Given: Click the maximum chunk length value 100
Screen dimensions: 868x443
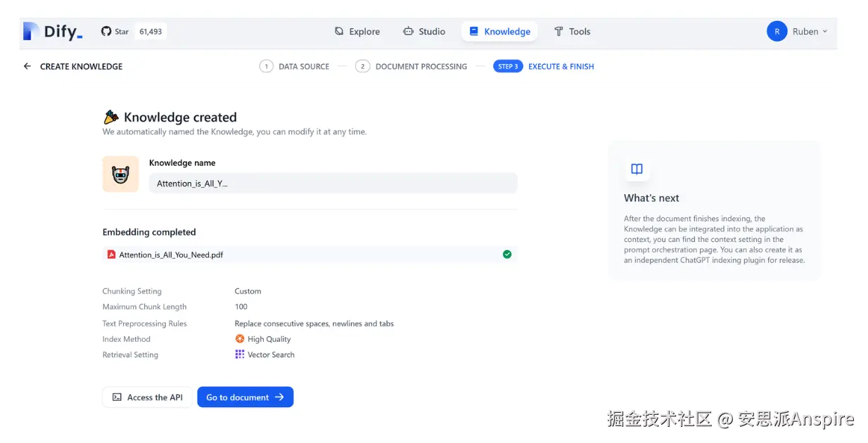Looking at the screenshot, I should pos(241,307).
